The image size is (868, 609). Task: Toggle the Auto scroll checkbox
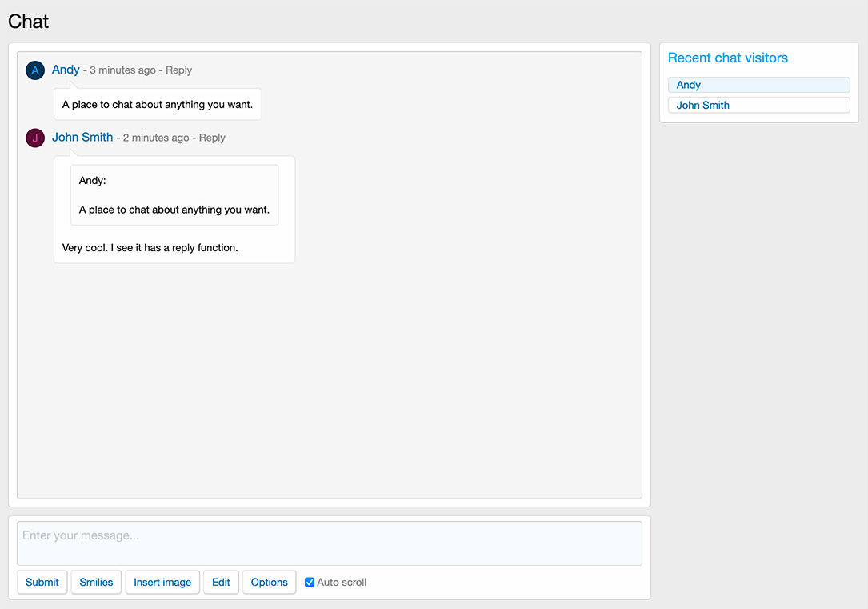tap(310, 583)
